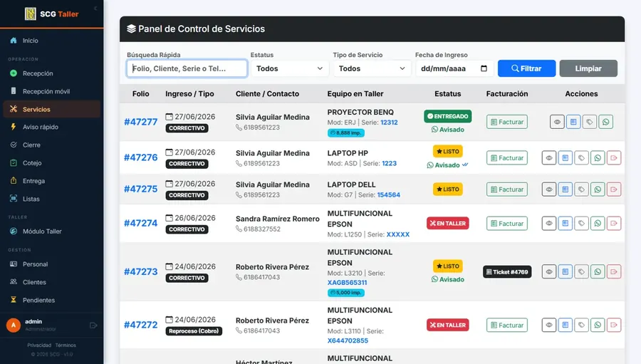
Task: Click the red exit icon for #47275
Action: (614, 189)
